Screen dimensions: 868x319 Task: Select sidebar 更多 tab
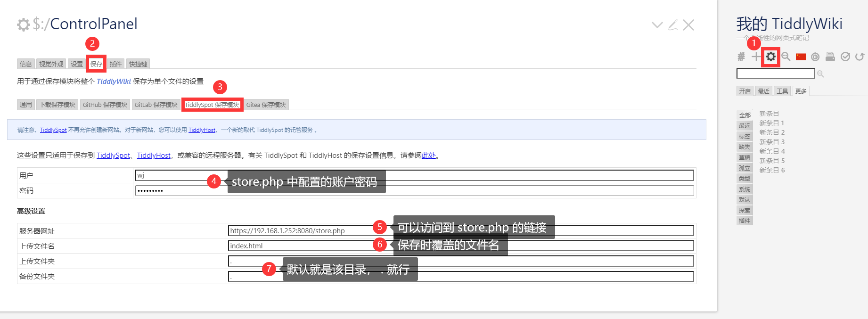[801, 91]
